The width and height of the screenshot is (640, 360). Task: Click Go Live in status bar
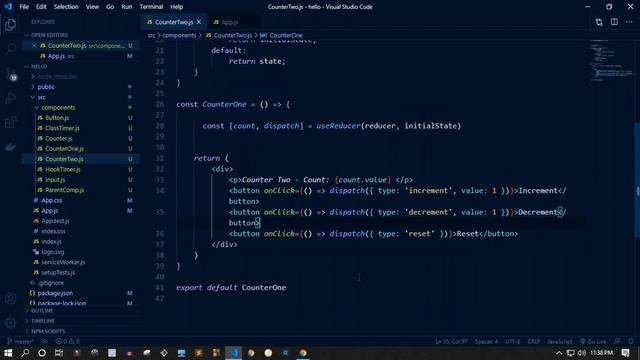[593, 341]
